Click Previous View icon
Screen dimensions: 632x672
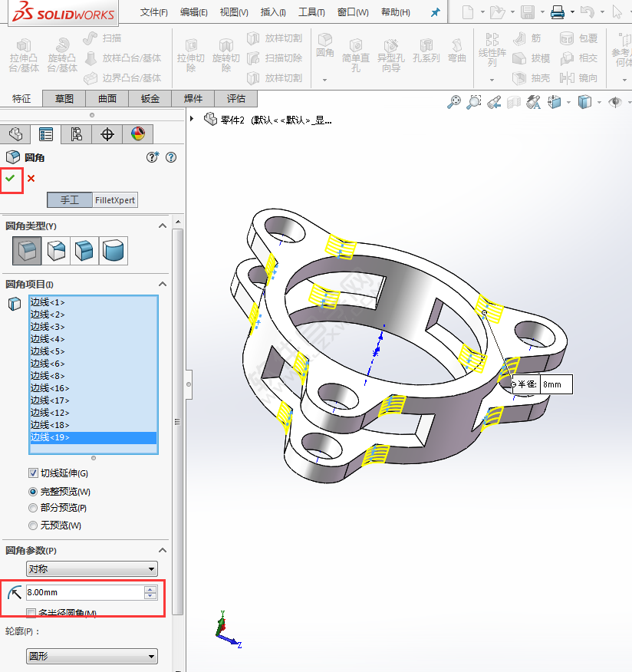tap(494, 102)
